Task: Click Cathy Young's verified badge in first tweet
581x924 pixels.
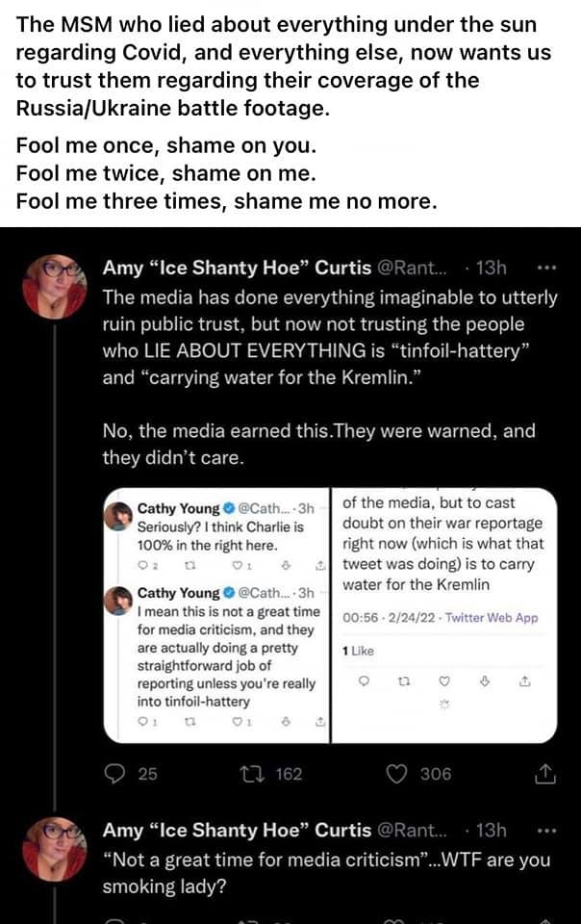Action: coord(229,508)
